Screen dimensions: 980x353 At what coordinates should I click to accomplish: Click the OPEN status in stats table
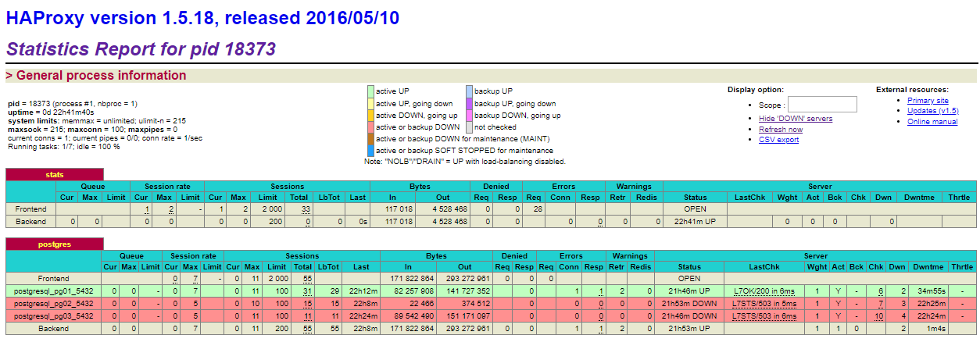click(x=695, y=209)
